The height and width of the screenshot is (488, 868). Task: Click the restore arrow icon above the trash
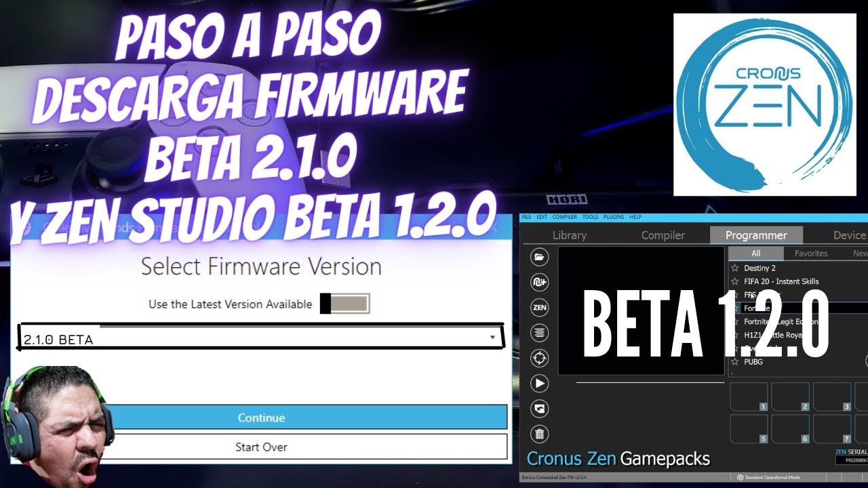540,409
